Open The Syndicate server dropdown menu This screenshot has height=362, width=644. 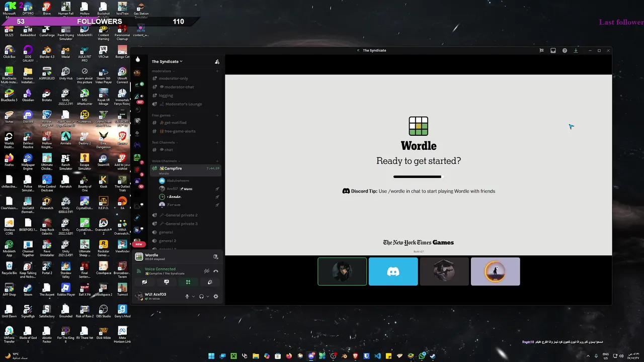click(x=167, y=61)
